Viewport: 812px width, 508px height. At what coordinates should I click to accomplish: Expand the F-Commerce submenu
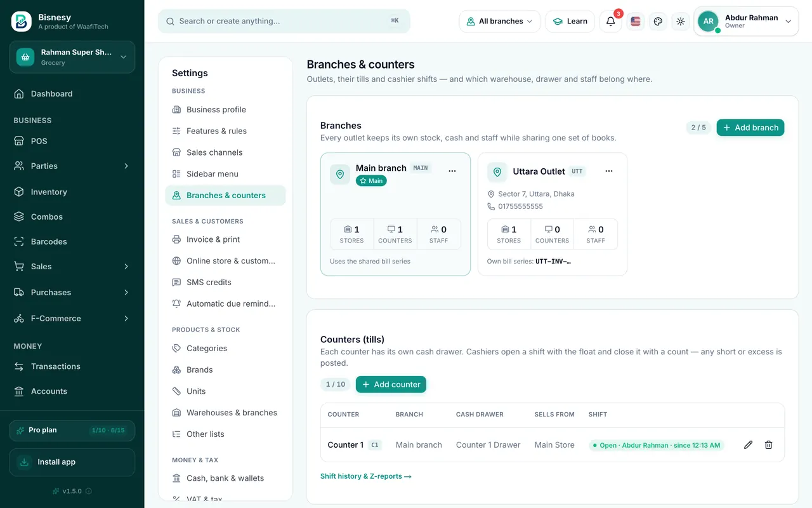click(72, 319)
